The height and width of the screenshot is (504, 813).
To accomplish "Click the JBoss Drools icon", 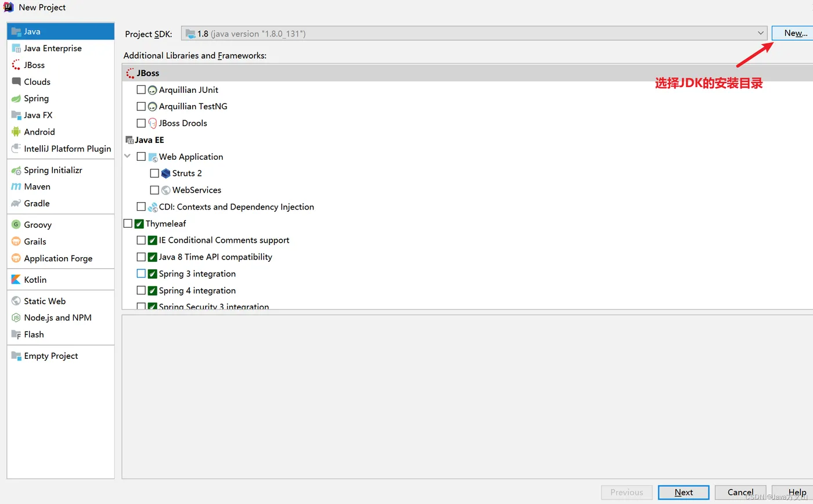I will click(153, 123).
